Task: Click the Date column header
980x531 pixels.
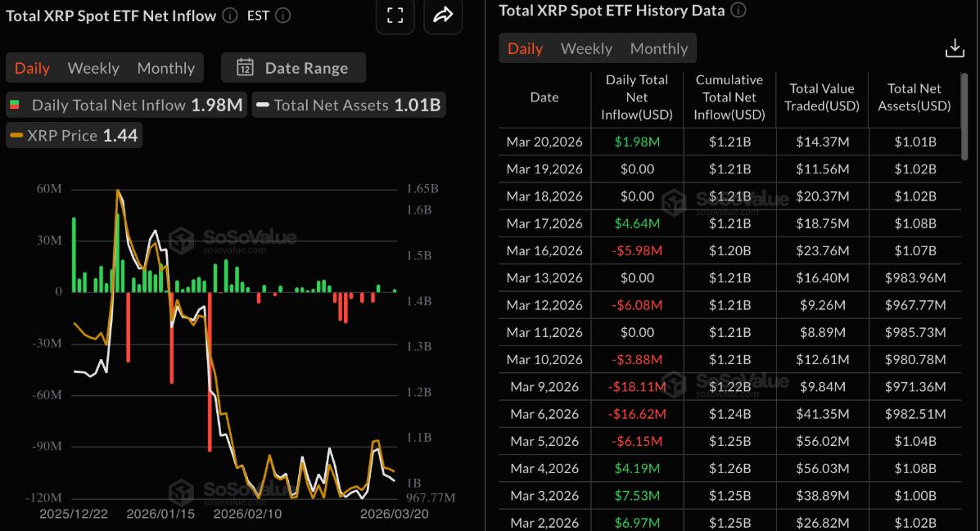Action: click(x=544, y=97)
